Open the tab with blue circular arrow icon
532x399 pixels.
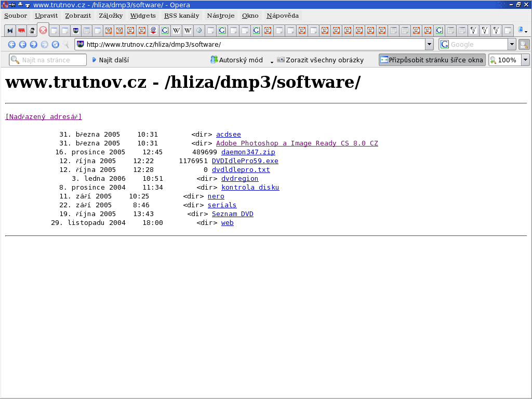(x=199, y=31)
